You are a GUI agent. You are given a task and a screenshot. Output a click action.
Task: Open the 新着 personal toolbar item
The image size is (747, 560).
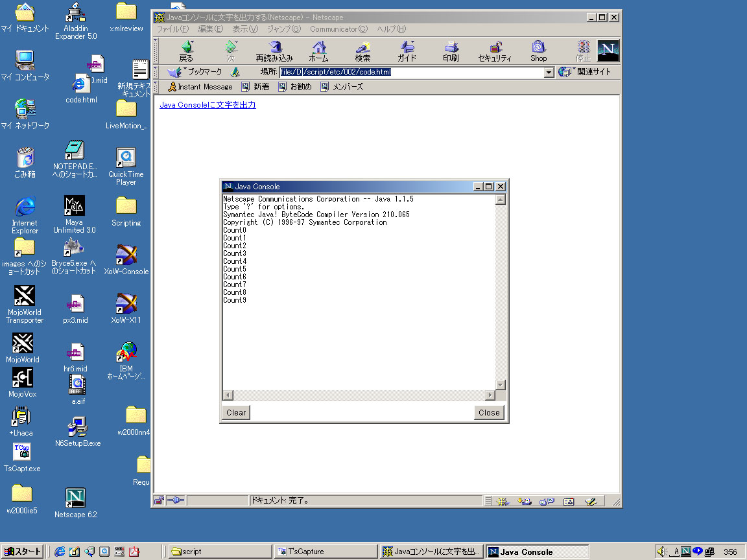coord(255,87)
